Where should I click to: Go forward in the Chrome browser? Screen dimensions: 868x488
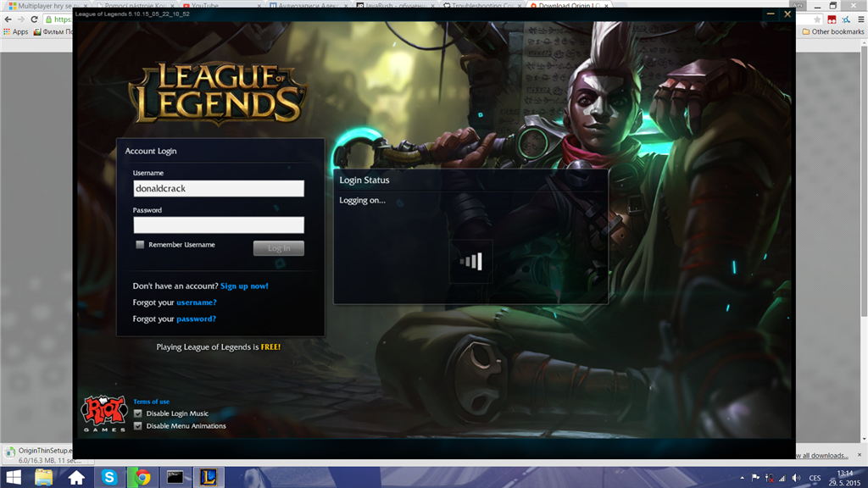tap(21, 19)
